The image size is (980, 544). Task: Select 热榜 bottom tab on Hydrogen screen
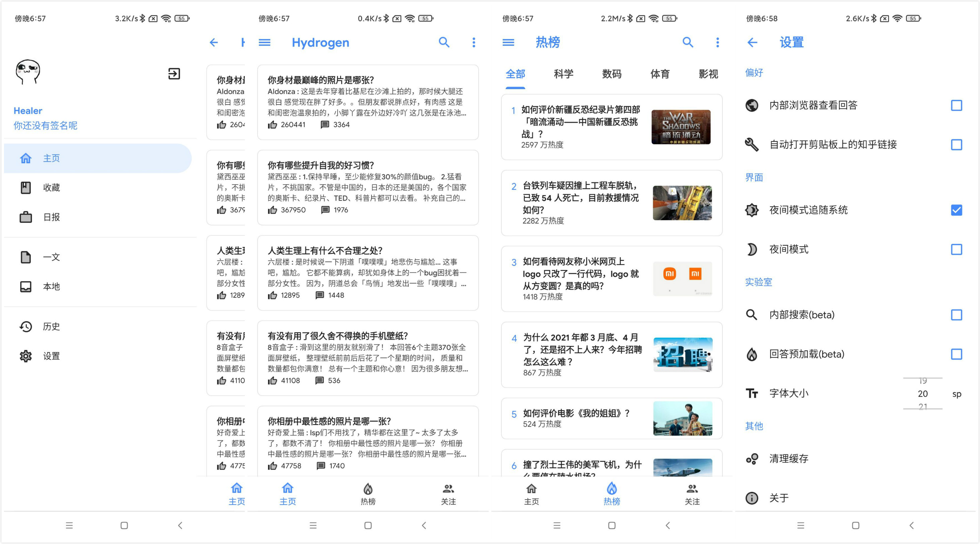tap(368, 494)
